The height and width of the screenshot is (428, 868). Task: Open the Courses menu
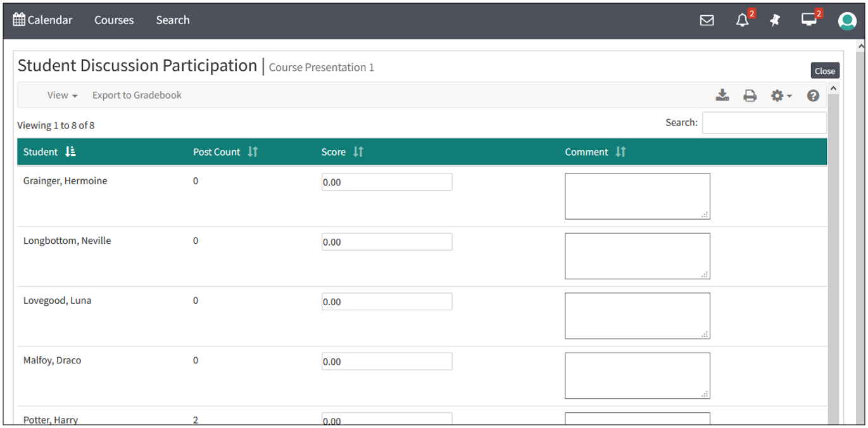tap(114, 20)
